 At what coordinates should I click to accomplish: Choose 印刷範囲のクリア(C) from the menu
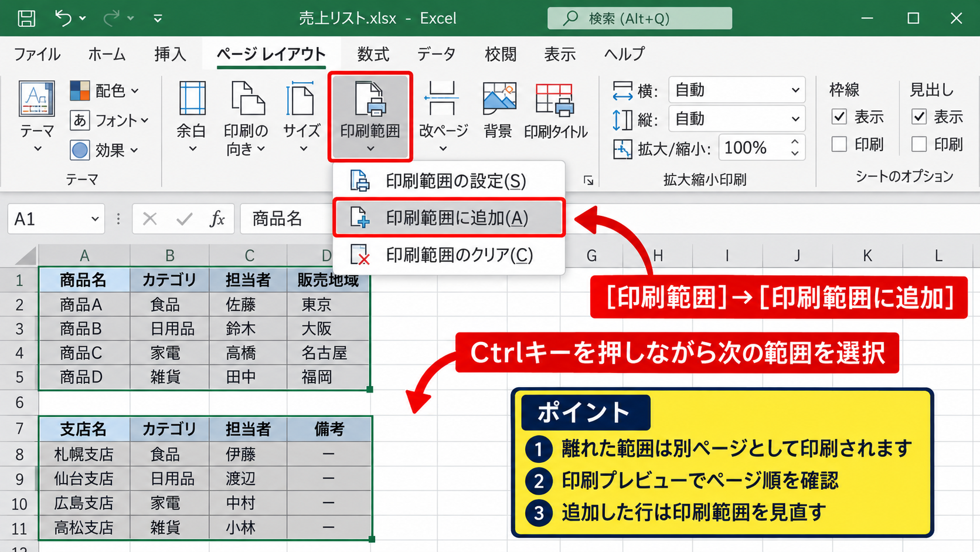(x=449, y=255)
